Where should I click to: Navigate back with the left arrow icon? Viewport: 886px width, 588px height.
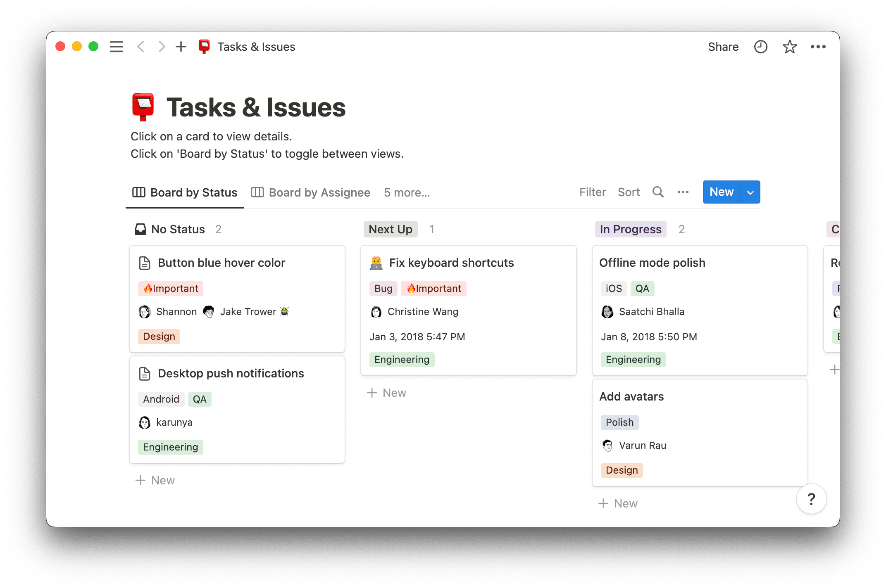(141, 47)
